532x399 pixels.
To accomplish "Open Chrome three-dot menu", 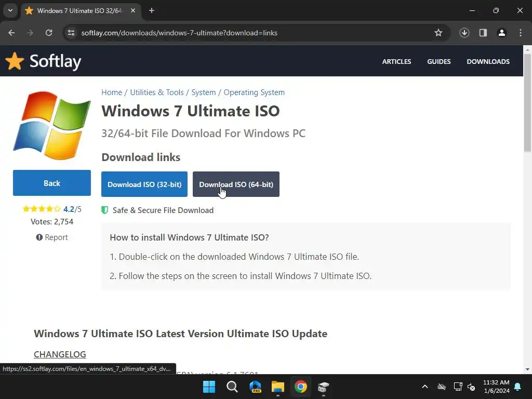I will coord(521,33).
